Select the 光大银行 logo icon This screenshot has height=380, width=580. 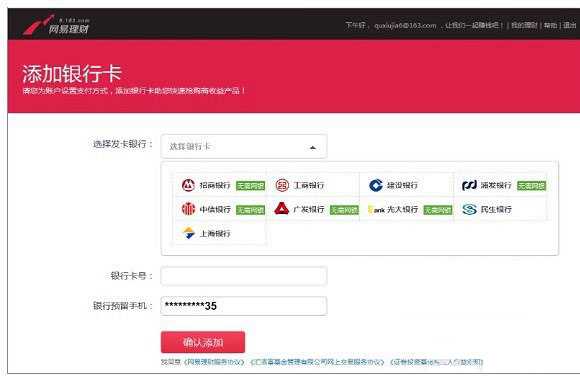[x=376, y=210]
